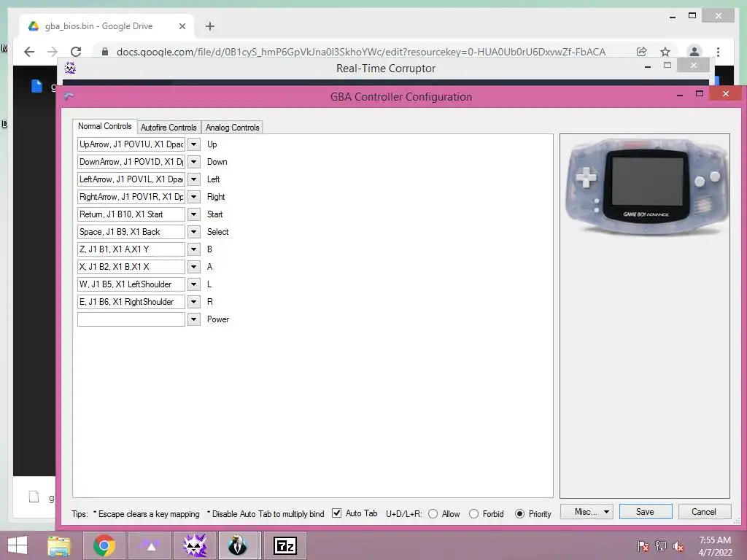Expand the B button binding dropdown arrow
Image resolution: width=747 pixels, height=560 pixels.
(193, 249)
